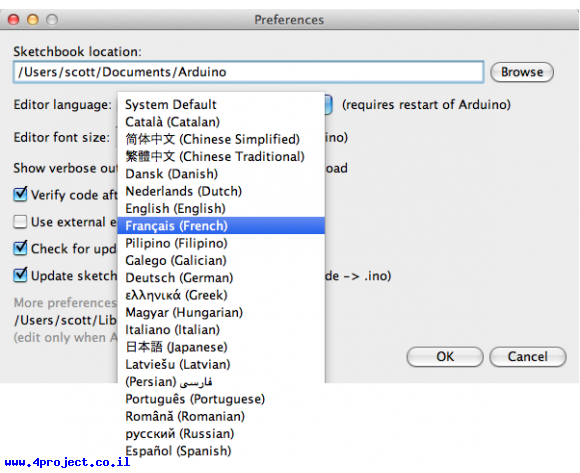This screenshot has width=580, height=473.
Task: Click the Editor language dropdown arrow
Action: click(x=328, y=105)
